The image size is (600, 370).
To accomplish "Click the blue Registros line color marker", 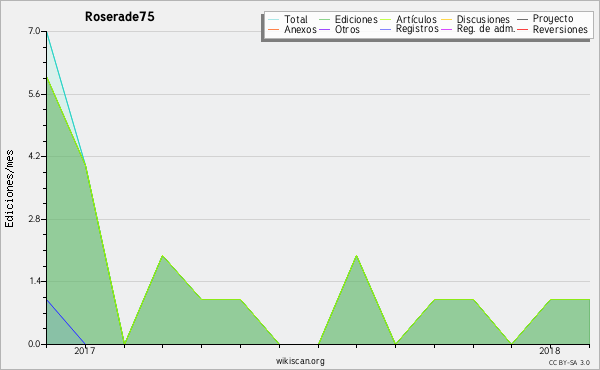I will [386, 29].
